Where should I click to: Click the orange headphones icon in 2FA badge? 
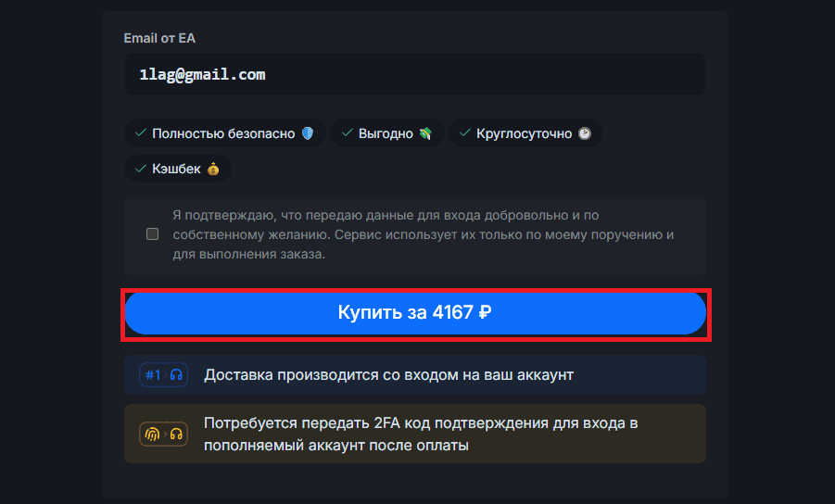(x=176, y=434)
